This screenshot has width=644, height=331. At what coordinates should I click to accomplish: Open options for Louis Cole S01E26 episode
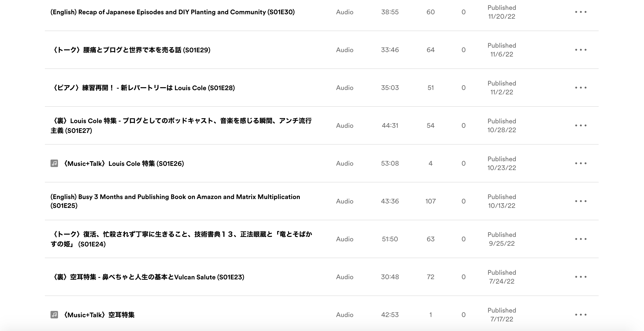(x=581, y=163)
